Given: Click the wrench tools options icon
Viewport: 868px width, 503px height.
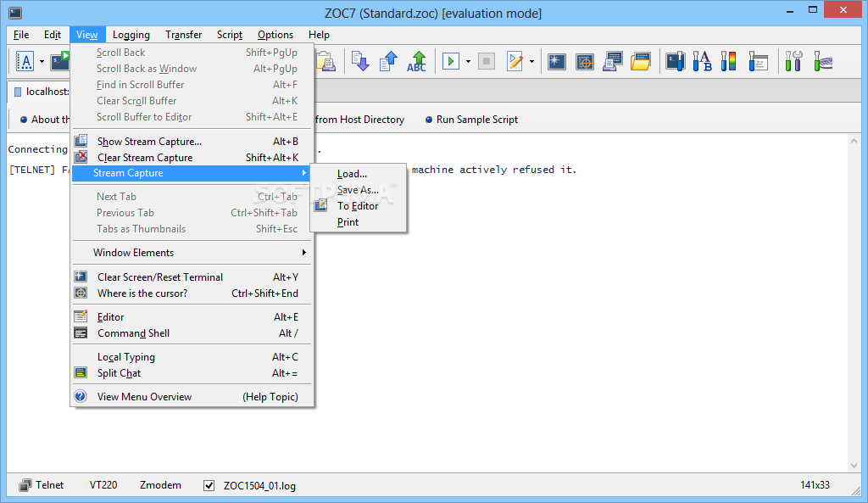Looking at the screenshot, I should [793, 61].
